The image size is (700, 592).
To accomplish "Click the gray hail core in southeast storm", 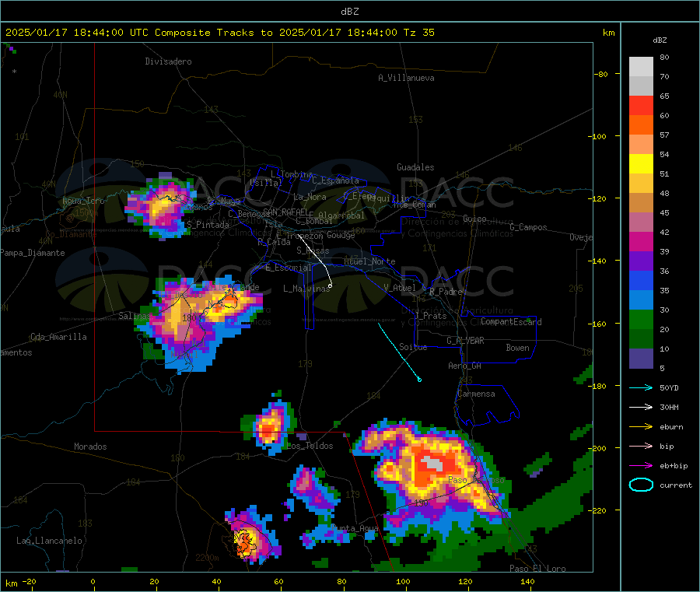I will coord(432,464).
